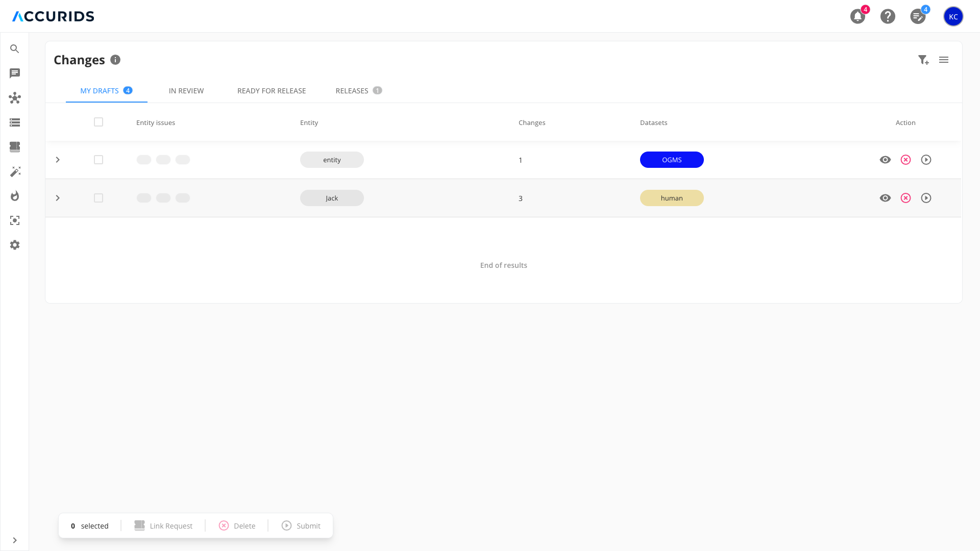
Task: Switch to the In Review tab
Action: pyautogui.click(x=186, y=91)
